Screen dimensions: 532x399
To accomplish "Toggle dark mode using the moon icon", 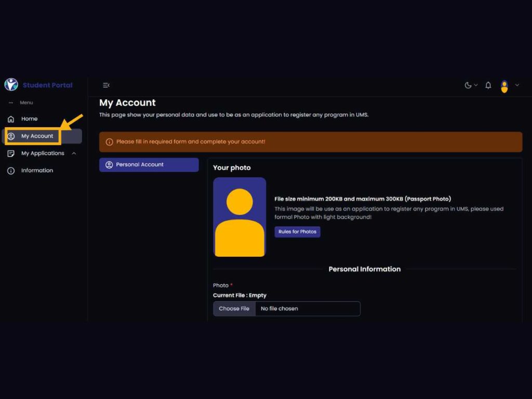I will click(x=468, y=85).
